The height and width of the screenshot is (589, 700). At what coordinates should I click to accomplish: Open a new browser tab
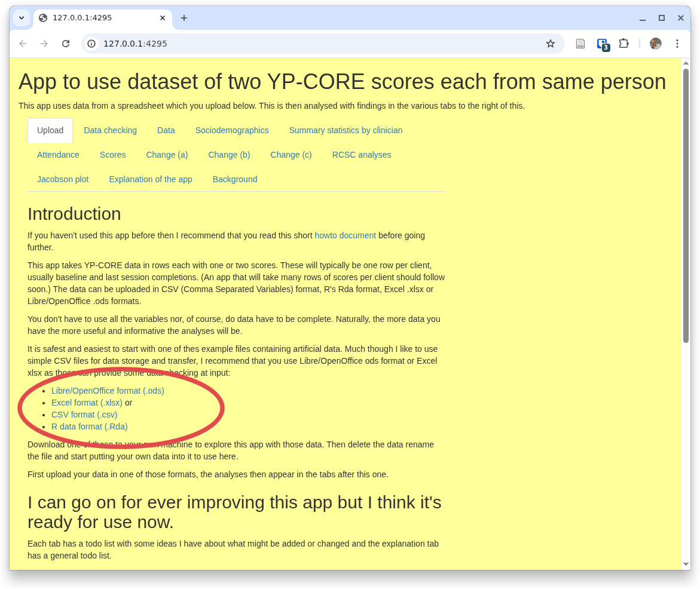(x=184, y=18)
